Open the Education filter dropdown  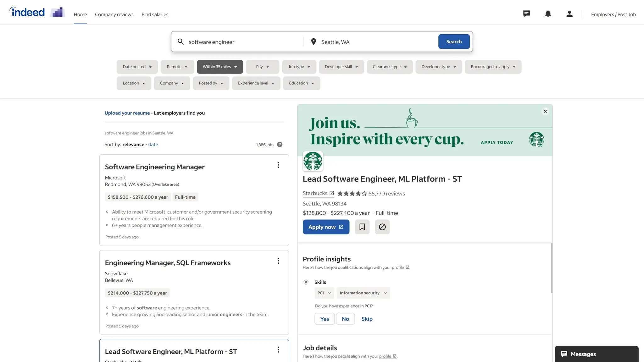click(x=302, y=83)
